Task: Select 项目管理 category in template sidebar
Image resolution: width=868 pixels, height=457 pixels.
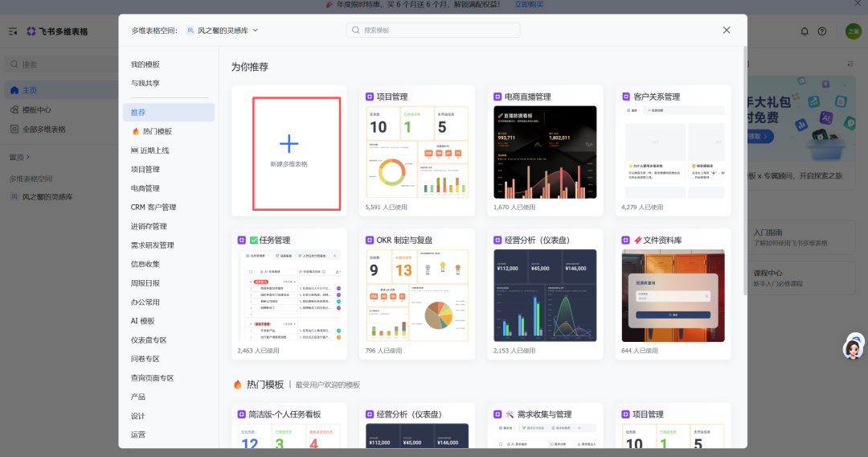Action: click(x=145, y=169)
